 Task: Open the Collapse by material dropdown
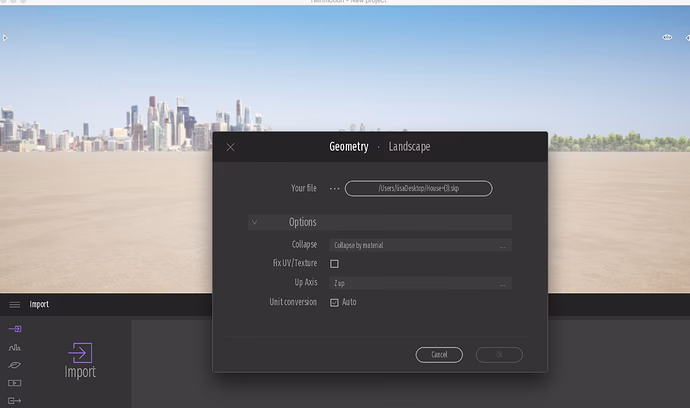[x=420, y=245]
